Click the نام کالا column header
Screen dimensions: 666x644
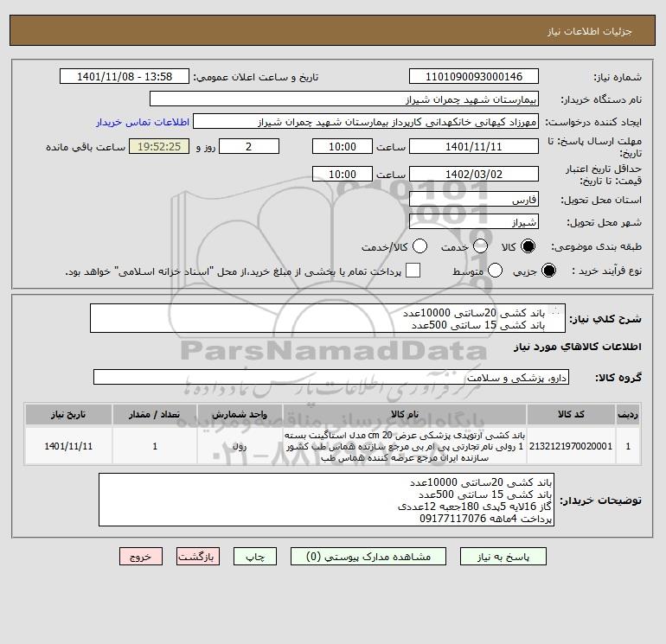point(405,414)
